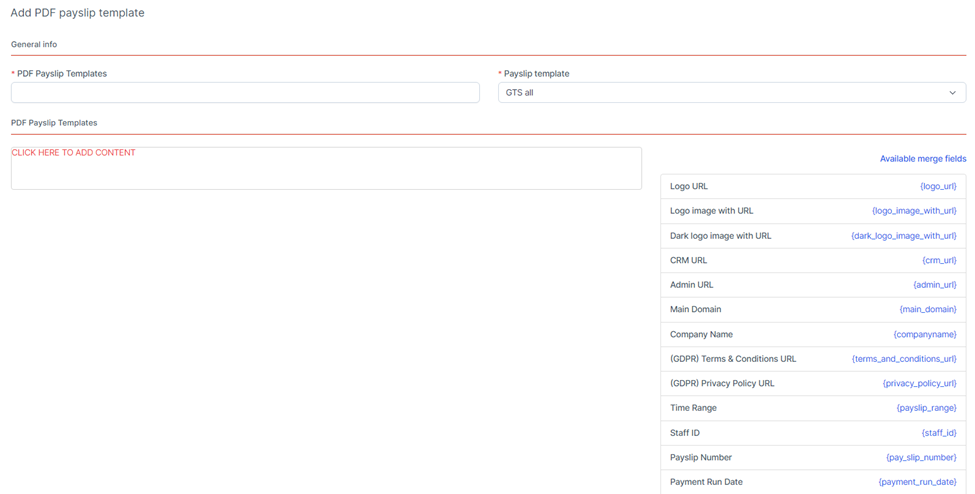975x494 pixels.
Task: Insert the {staff_id} merge field
Action: click(938, 433)
